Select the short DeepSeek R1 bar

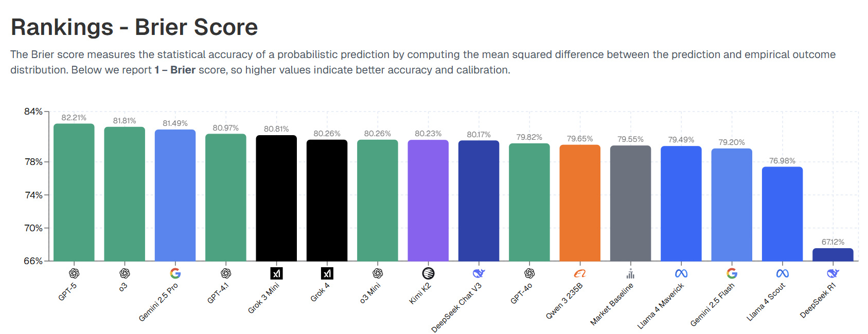click(x=833, y=255)
